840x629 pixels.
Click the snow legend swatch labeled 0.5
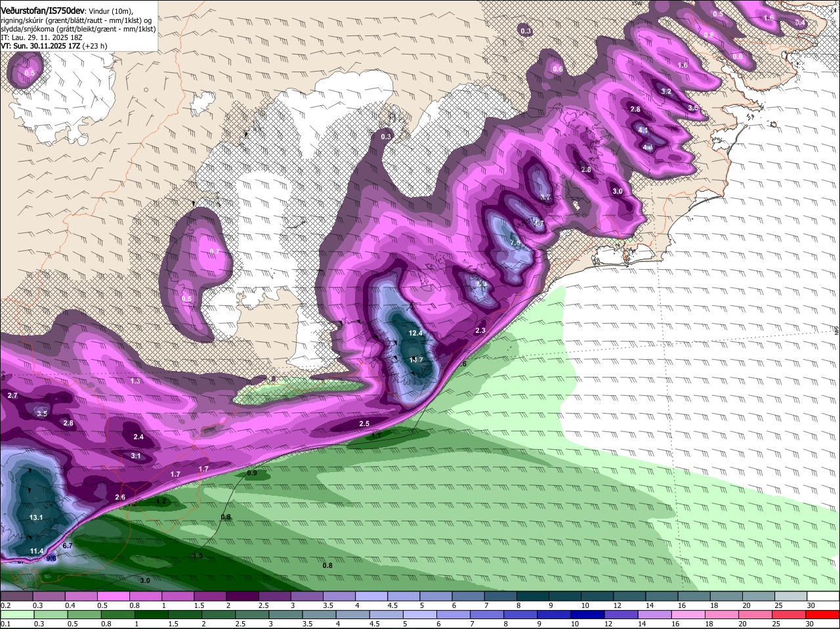pos(113,596)
